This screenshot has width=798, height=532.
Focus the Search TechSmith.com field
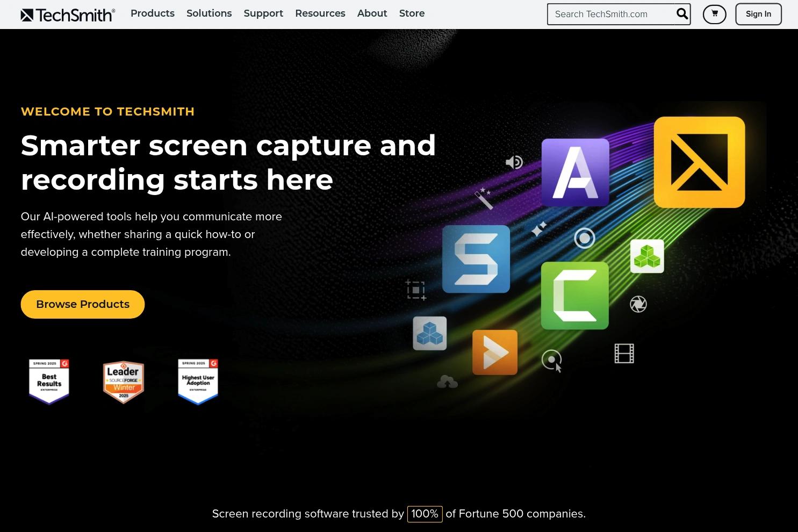coord(611,14)
